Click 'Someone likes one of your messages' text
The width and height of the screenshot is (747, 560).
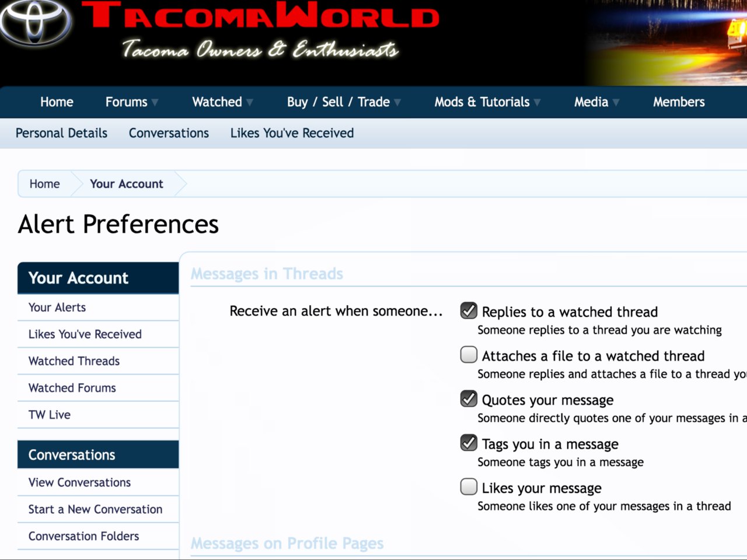coord(604,506)
